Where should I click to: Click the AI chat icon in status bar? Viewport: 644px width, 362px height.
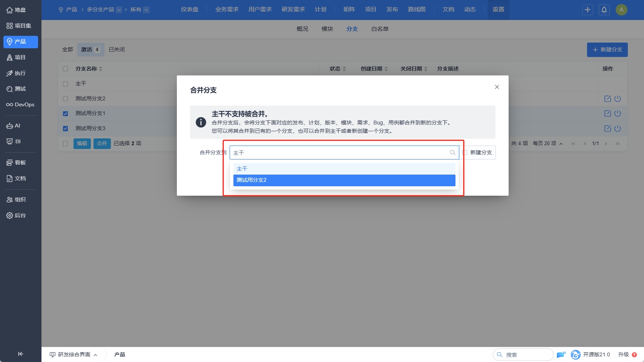click(x=561, y=354)
